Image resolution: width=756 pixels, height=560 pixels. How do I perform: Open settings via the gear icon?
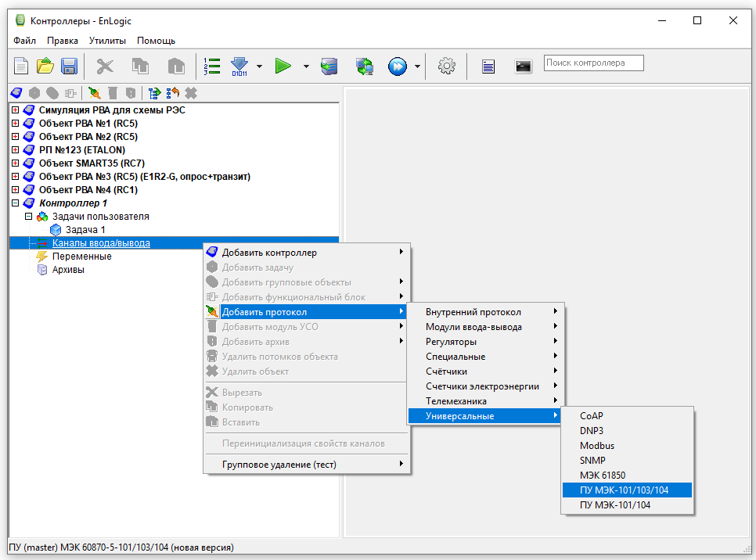(447, 66)
